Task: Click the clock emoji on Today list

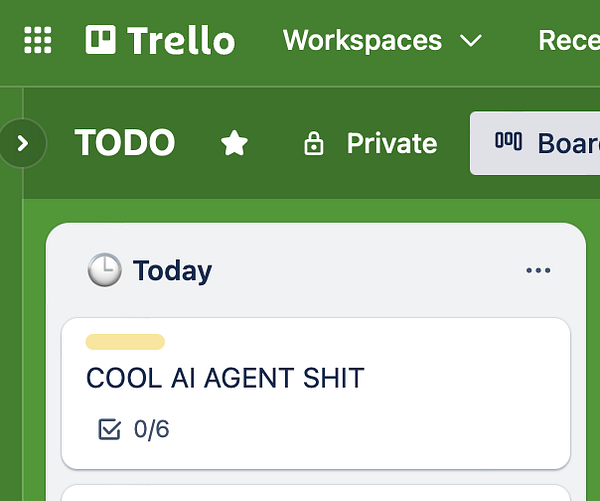Action: pyautogui.click(x=104, y=270)
